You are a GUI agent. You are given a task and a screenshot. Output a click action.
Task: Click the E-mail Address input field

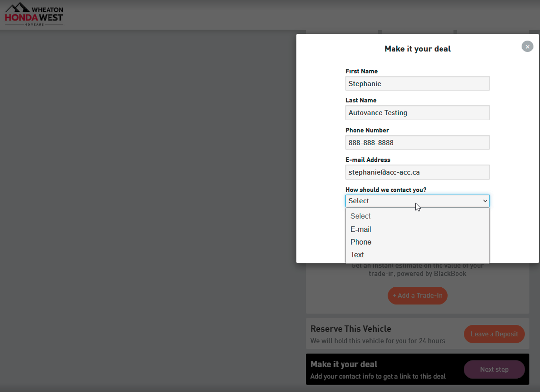pyautogui.click(x=417, y=172)
